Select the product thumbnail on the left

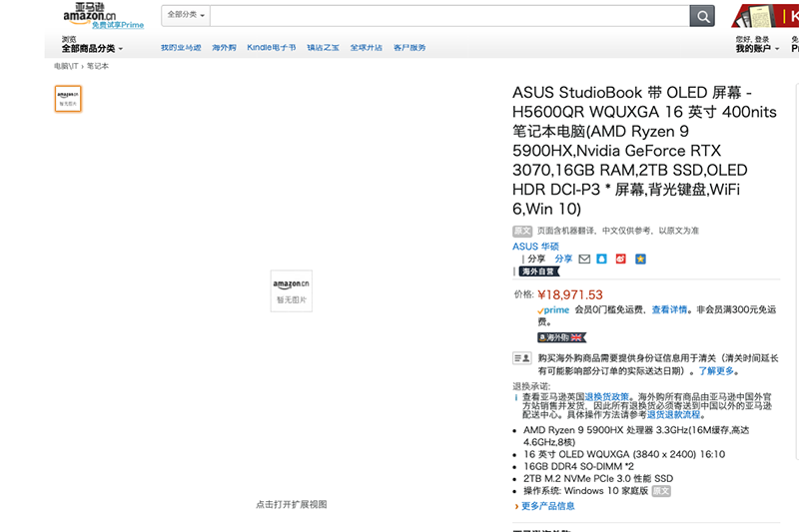[x=68, y=99]
